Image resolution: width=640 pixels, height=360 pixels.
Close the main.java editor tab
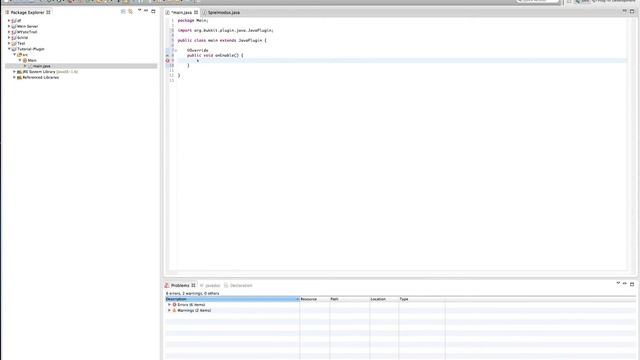pos(196,13)
